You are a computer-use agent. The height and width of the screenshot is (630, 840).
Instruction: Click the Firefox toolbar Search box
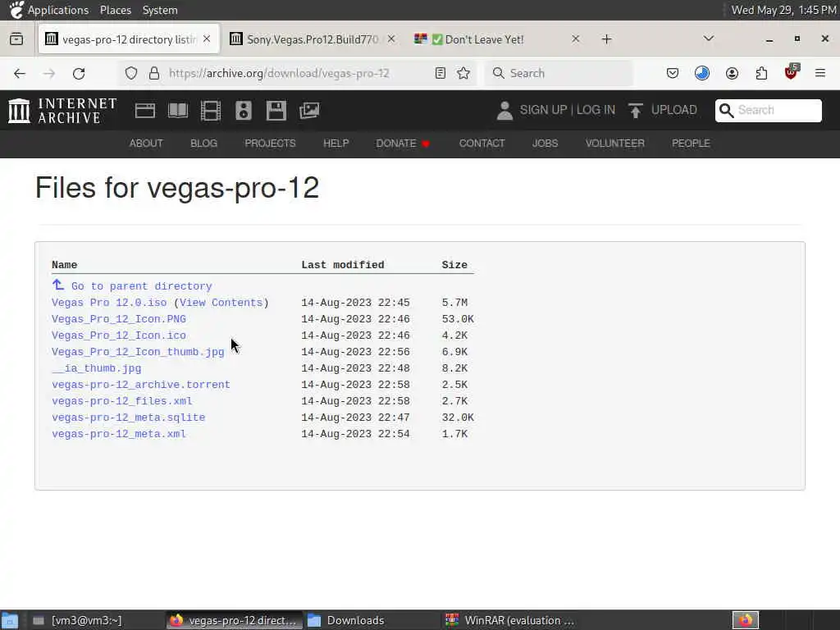(x=559, y=73)
